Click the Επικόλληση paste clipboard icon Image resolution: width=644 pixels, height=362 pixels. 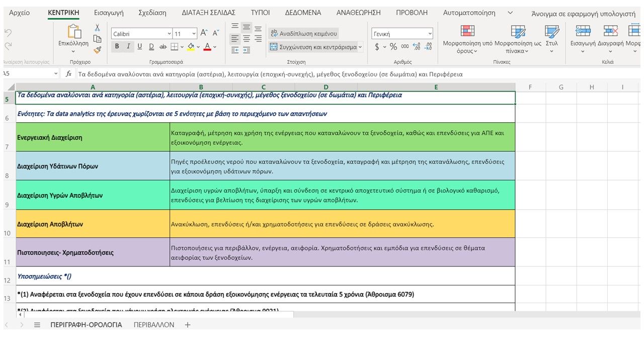(73, 31)
